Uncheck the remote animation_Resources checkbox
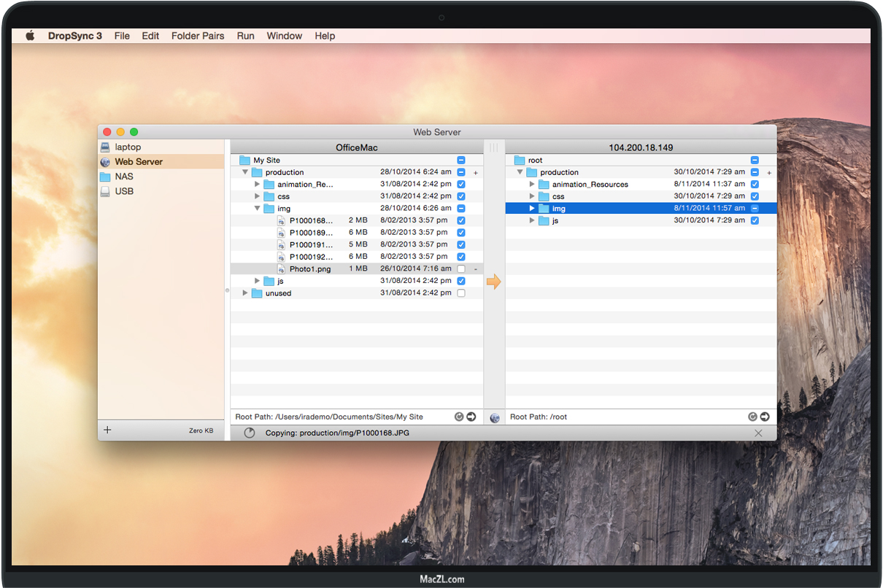This screenshot has width=883, height=588. pos(755,185)
